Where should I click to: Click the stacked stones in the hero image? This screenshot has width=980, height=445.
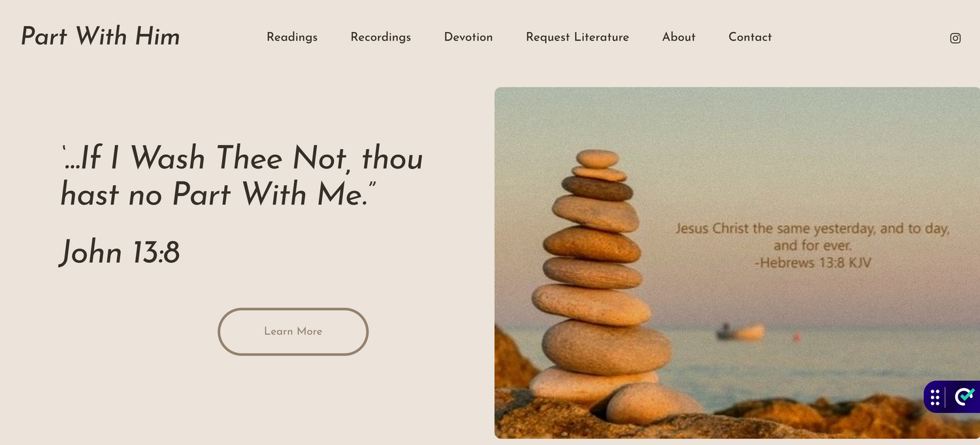pyautogui.click(x=598, y=288)
